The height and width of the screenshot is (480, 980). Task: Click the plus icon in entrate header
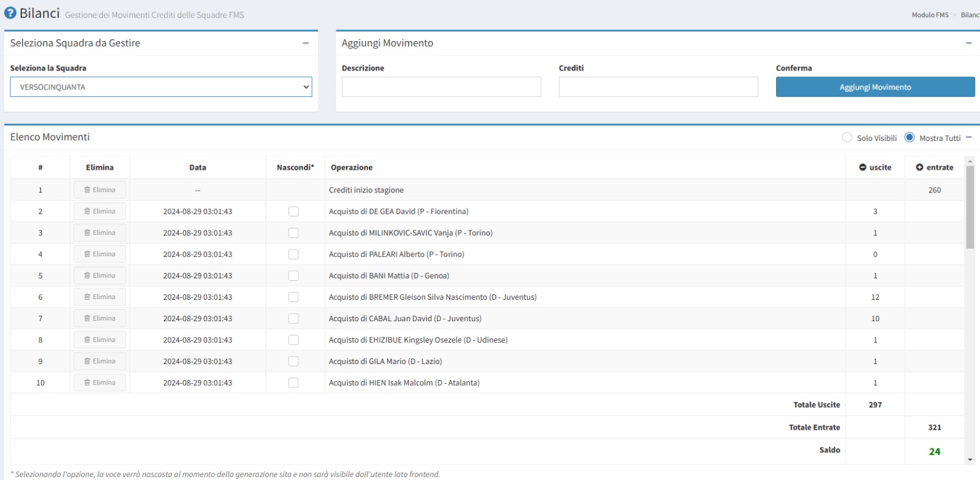919,167
